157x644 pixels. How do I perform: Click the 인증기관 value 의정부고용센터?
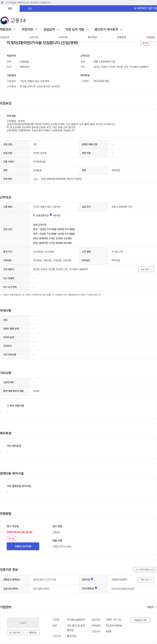(119, 579)
